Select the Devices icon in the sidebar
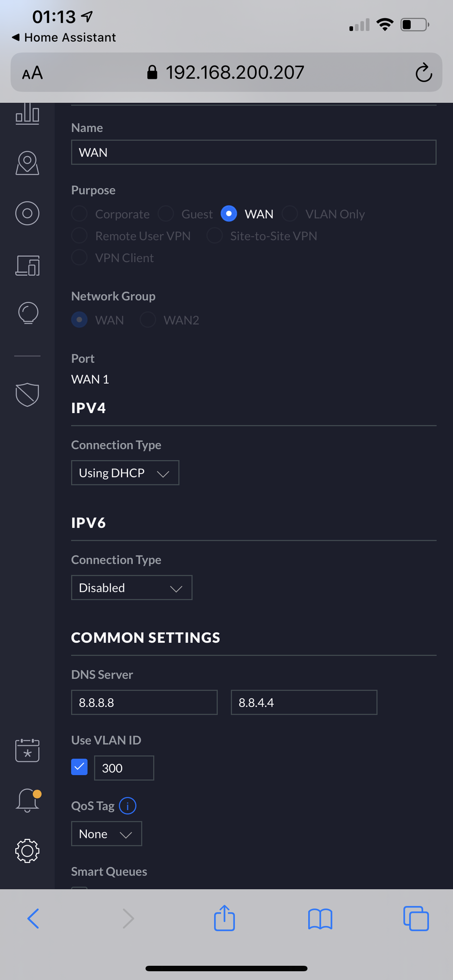The image size is (453, 980). coord(27,266)
